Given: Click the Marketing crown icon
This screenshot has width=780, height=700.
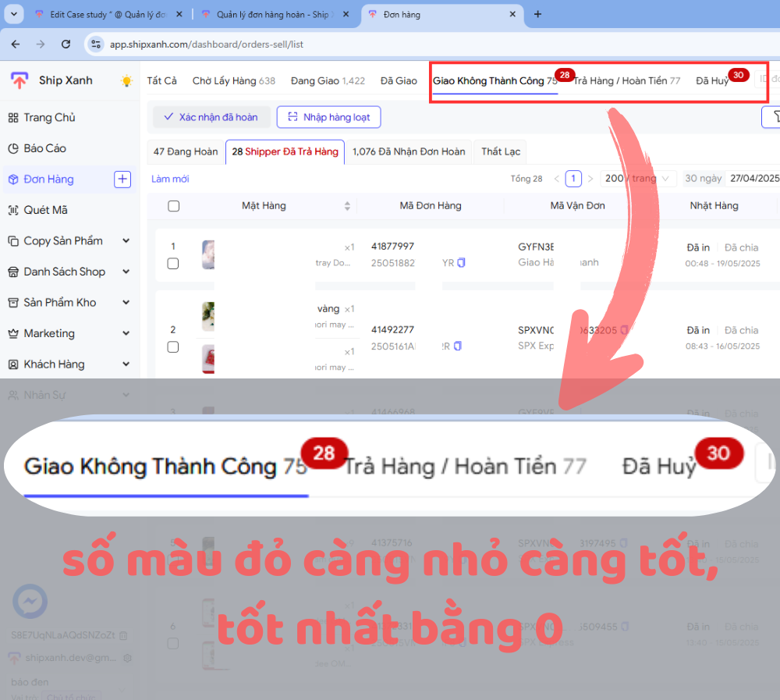Looking at the screenshot, I should [13, 333].
